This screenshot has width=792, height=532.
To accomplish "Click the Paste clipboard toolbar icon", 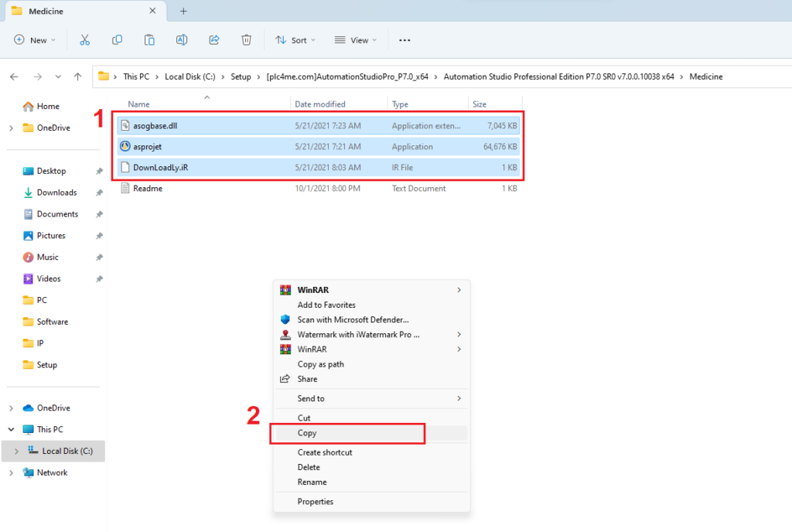I will [x=149, y=40].
